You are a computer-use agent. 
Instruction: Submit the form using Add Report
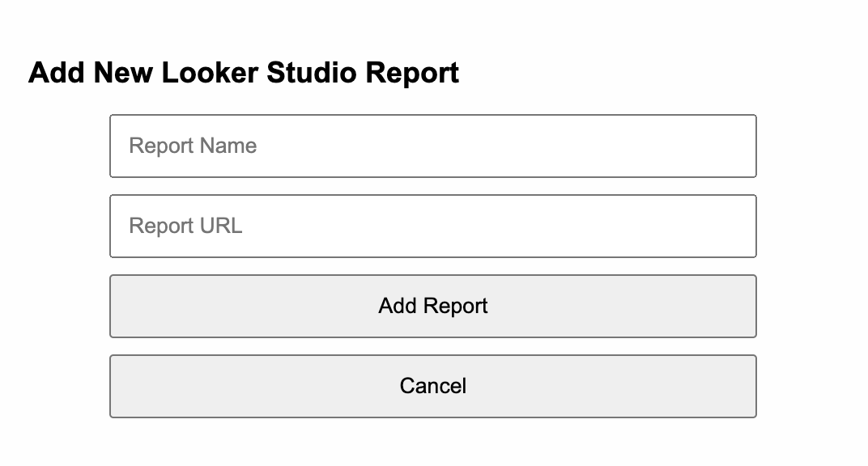[433, 307]
